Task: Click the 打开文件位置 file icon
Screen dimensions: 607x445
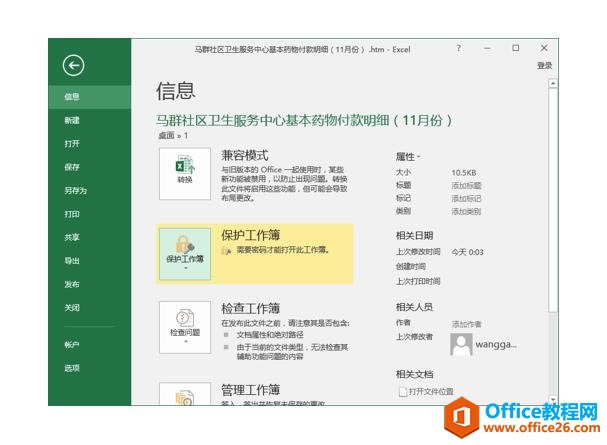Action: pos(405,391)
